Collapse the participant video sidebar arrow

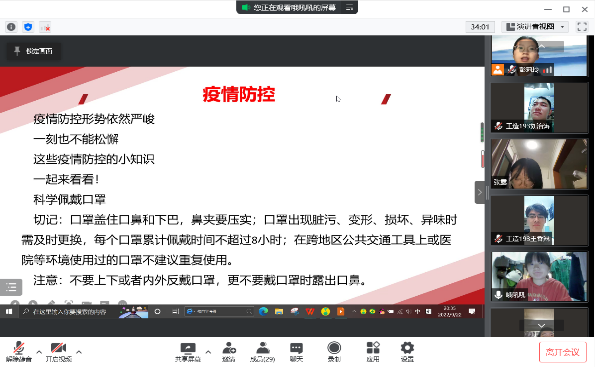click(480, 192)
